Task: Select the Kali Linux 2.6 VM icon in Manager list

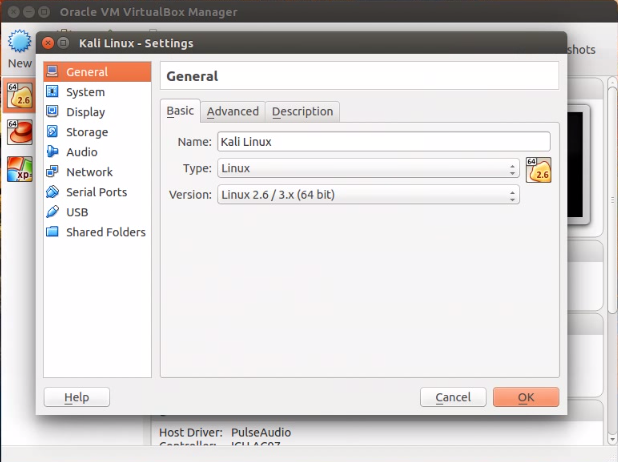Action: point(20,96)
